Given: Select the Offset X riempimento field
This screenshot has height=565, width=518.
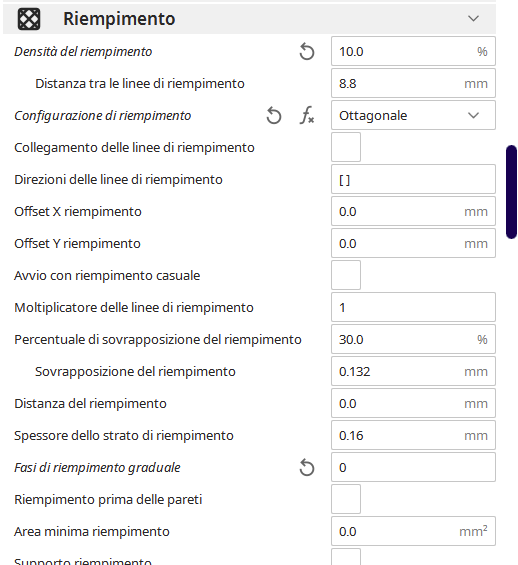Looking at the screenshot, I should [x=413, y=212].
